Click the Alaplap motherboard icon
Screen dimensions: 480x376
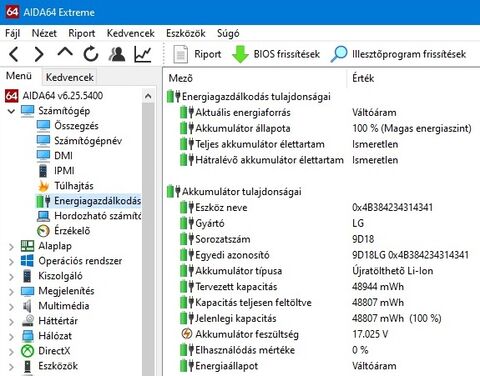click(x=27, y=246)
